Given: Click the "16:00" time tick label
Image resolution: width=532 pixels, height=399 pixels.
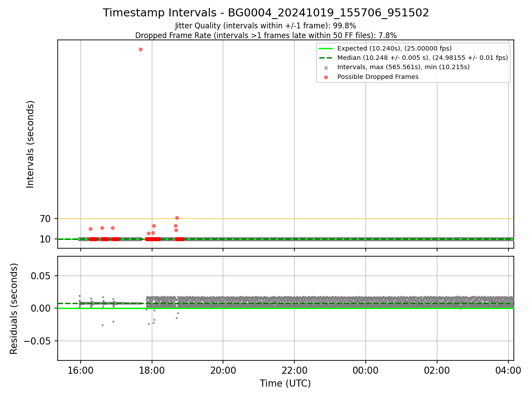Looking at the screenshot, I should (x=80, y=370).
